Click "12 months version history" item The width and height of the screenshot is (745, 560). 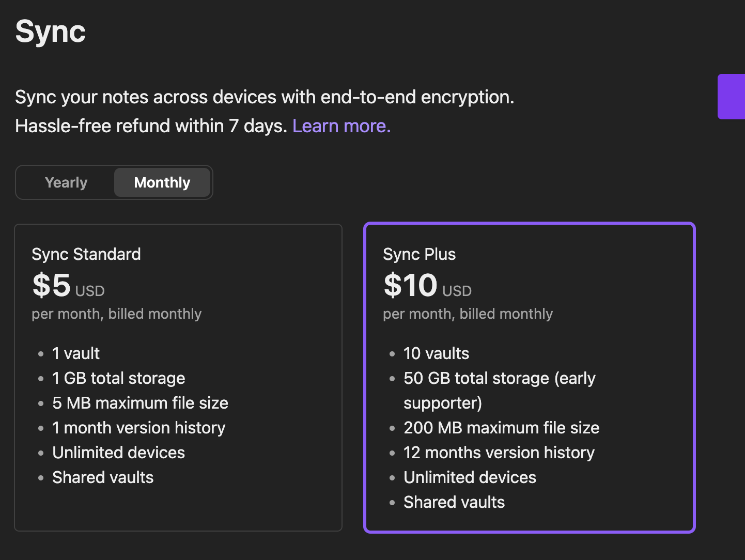(x=499, y=453)
